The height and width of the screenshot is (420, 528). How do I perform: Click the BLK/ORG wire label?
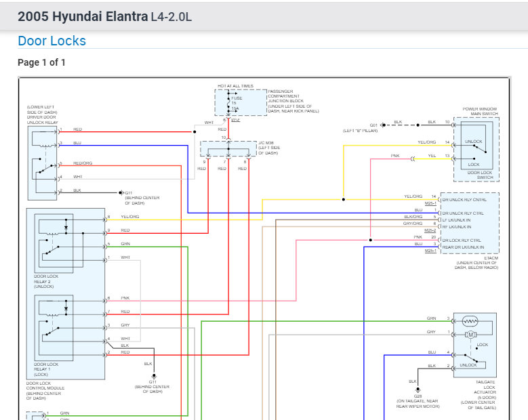[413, 217]
